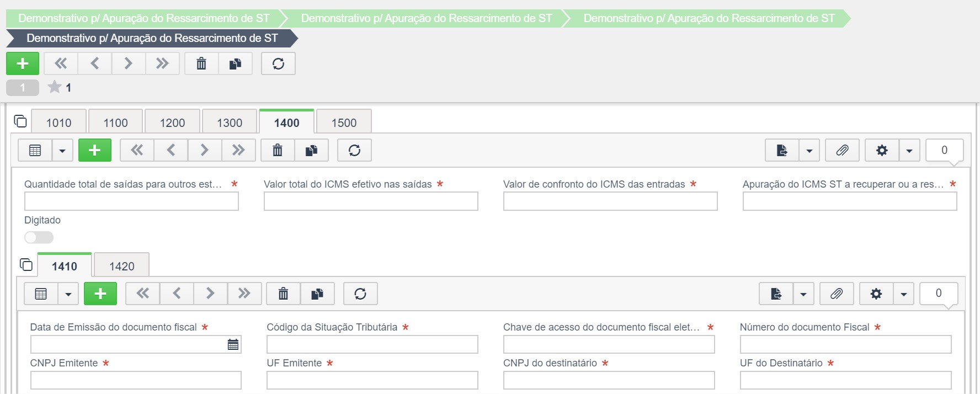
Task: Click Valor total do ICMS efetivo field
Action: pos(371,201)
